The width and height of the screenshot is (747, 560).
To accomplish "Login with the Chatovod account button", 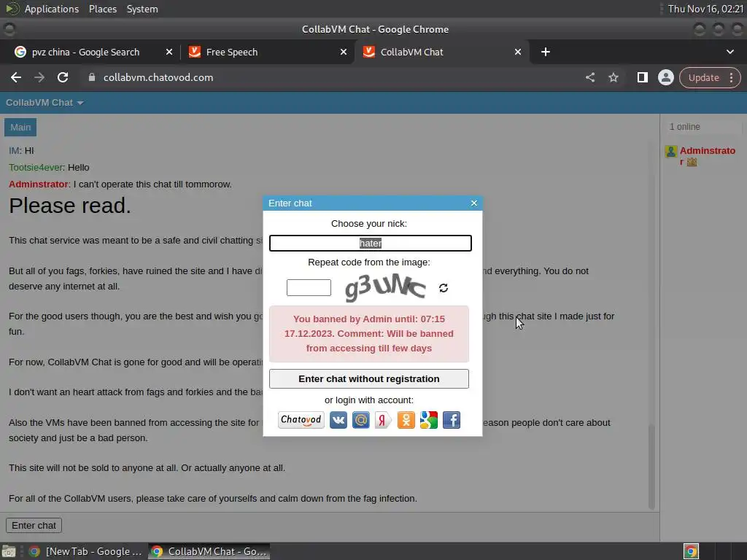I will click(x=301, y=420).
